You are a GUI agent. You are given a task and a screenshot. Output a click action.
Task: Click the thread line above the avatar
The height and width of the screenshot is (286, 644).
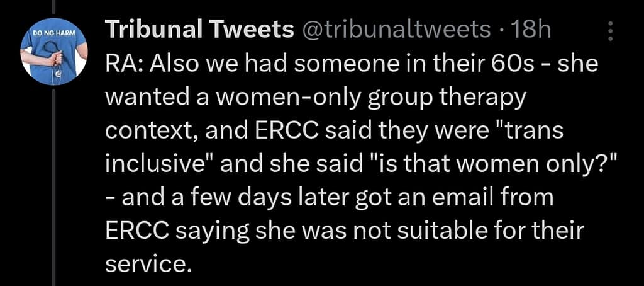click(53, 8)
